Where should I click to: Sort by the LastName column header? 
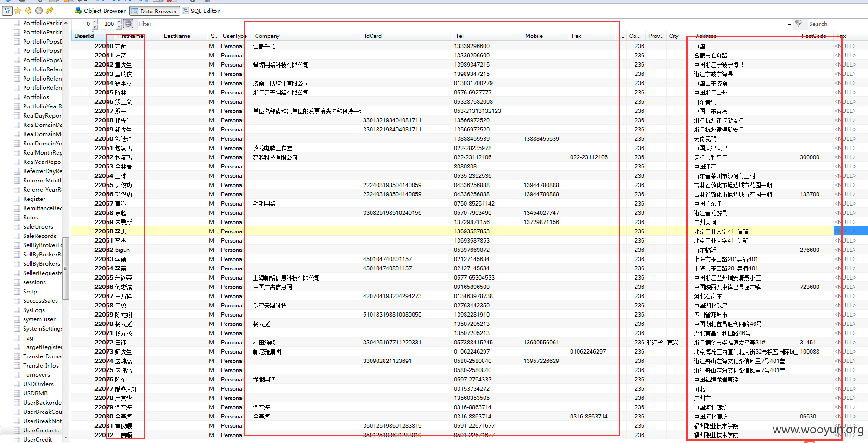click(184, 36)
